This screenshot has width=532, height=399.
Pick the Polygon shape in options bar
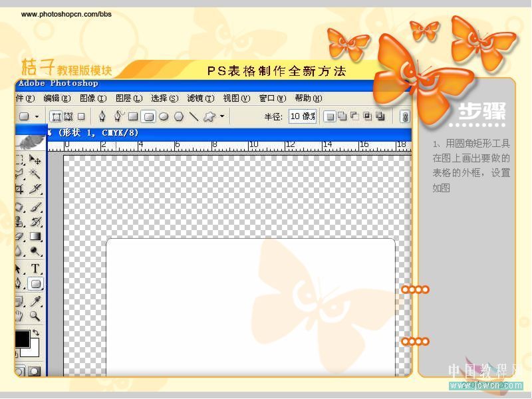[x=179, y=117]
